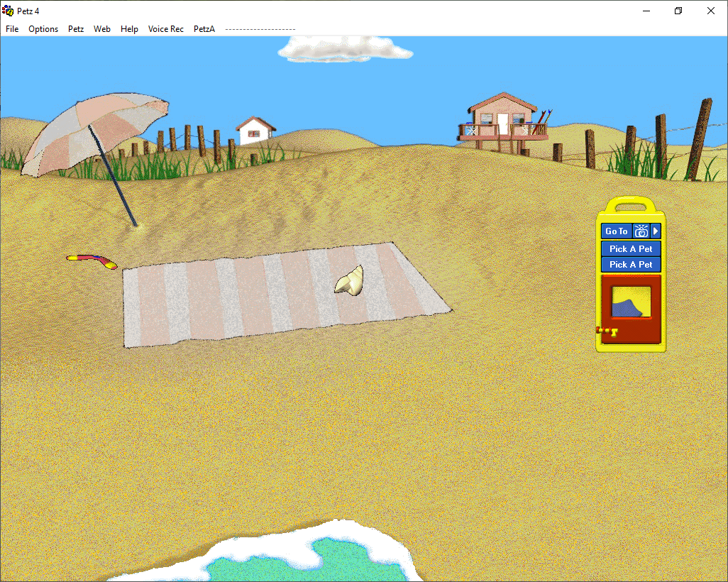The height and width of the screenshot is (582, 728).
Task: Click the small white house in the distance
Action: [255, 131]
